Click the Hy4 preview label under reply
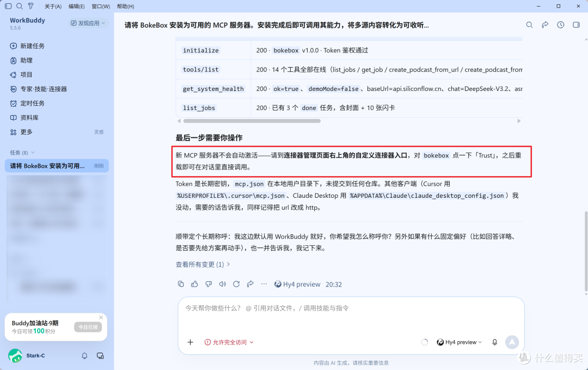The image size is (588, 370). click(x=297, y=284)
